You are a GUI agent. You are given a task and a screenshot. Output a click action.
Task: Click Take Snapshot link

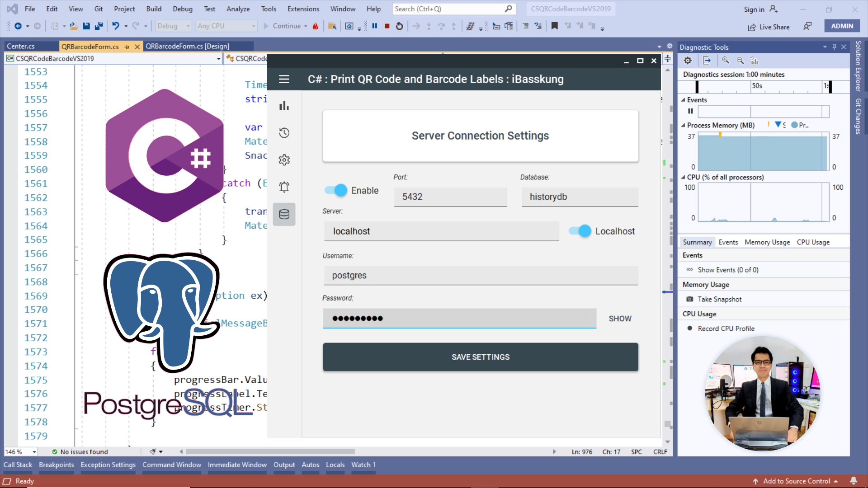pyautogui.click(x=719, y=299)
